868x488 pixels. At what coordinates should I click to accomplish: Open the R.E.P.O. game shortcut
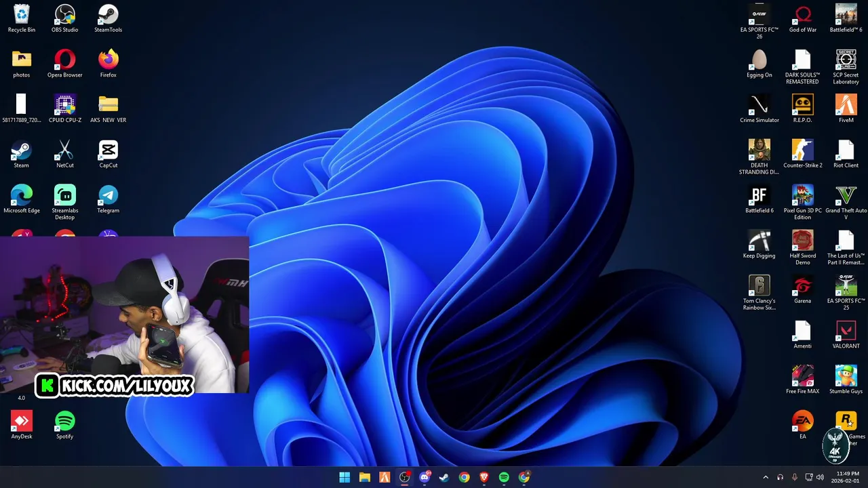[803, 108]
